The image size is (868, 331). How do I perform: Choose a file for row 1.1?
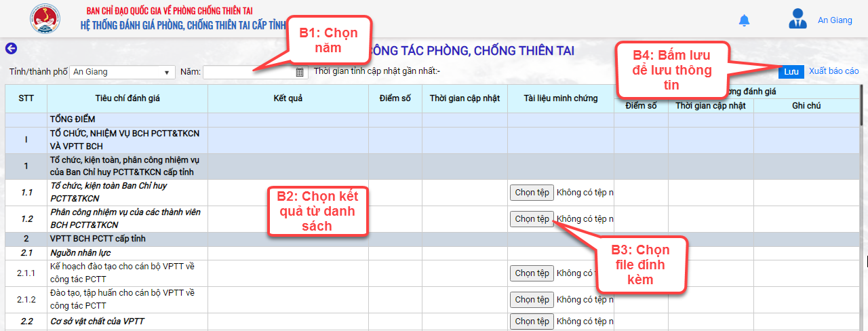(x=532, y=193)
